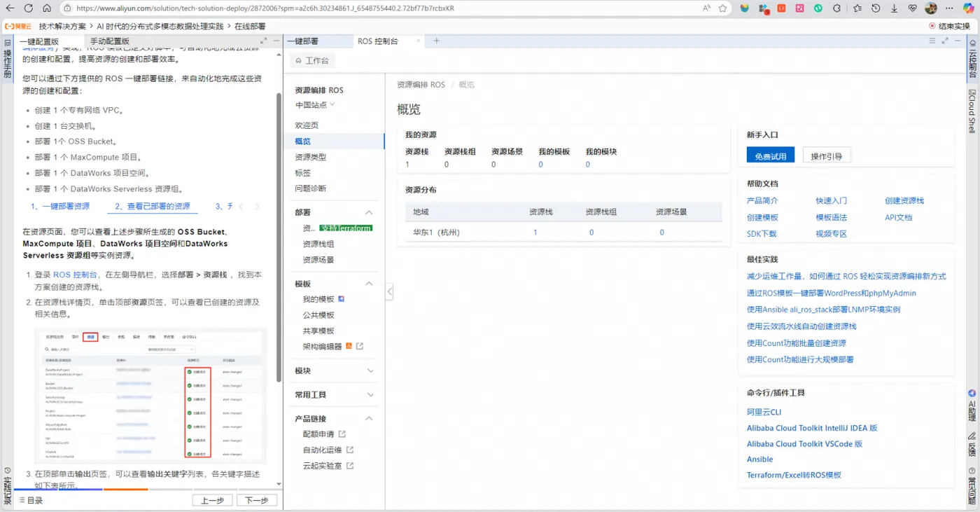Expand the 常用工具 section in sidebar
This screenshot has height=512, width=980.
tap(370, 394)
